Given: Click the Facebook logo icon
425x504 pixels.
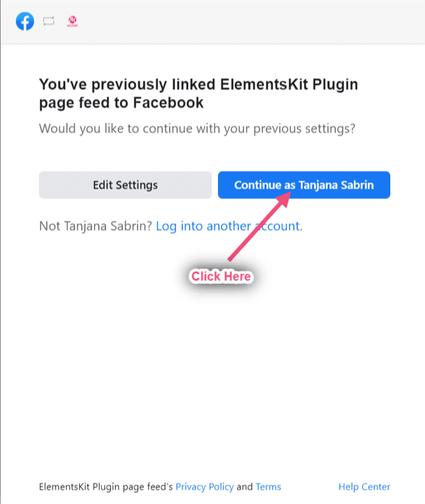Looking at the screenshot, I should [25, 22].
